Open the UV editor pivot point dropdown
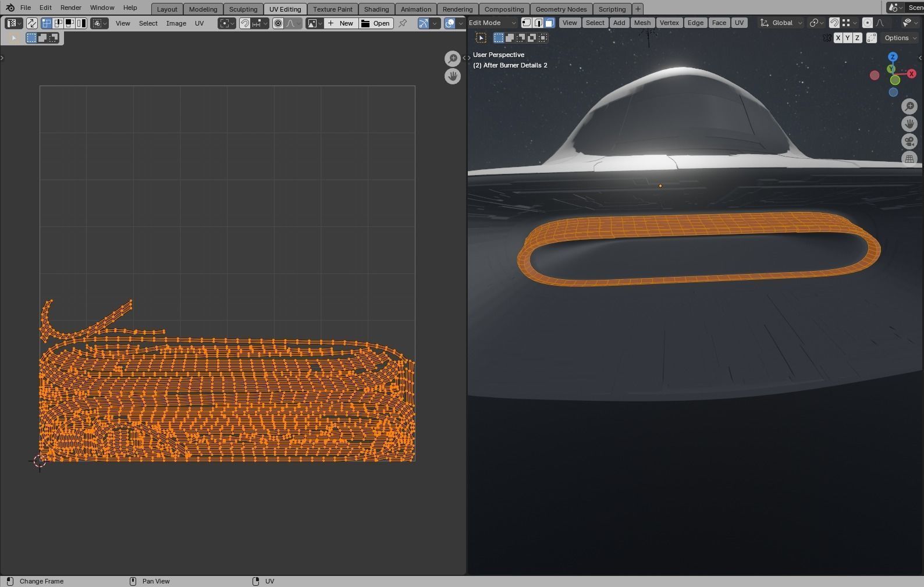924x587 pixels. (x=227, y=23)
